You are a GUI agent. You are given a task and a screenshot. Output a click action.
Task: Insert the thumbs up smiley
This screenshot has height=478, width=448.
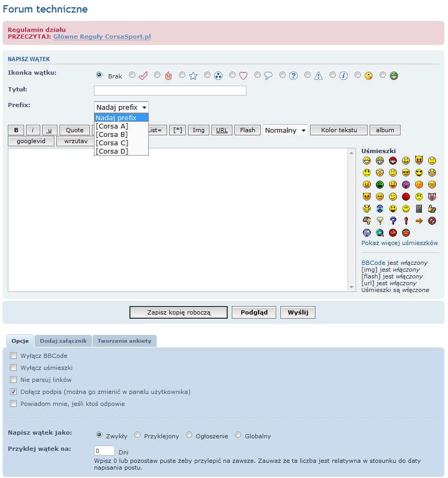pos(432,208)
